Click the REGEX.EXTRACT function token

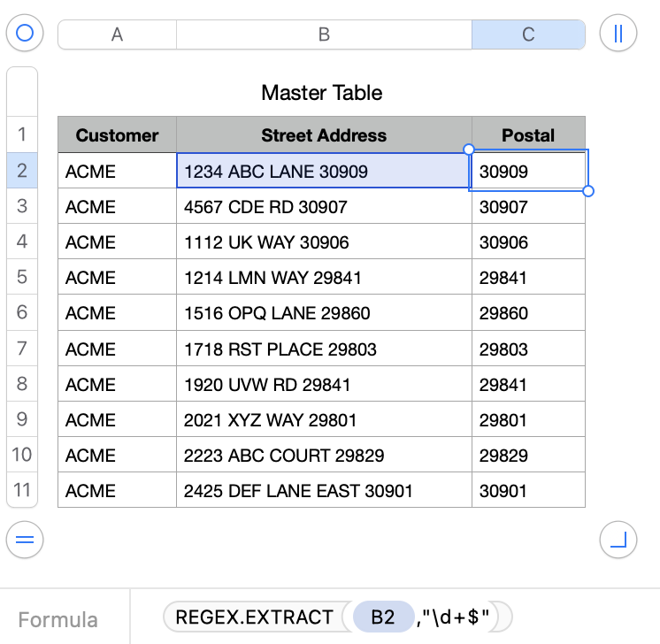255,617
